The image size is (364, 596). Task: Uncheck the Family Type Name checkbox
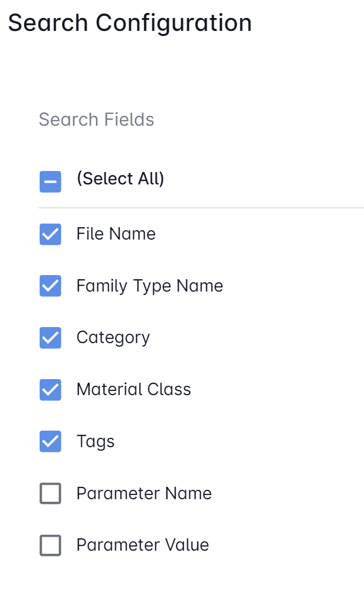[50, 286]
